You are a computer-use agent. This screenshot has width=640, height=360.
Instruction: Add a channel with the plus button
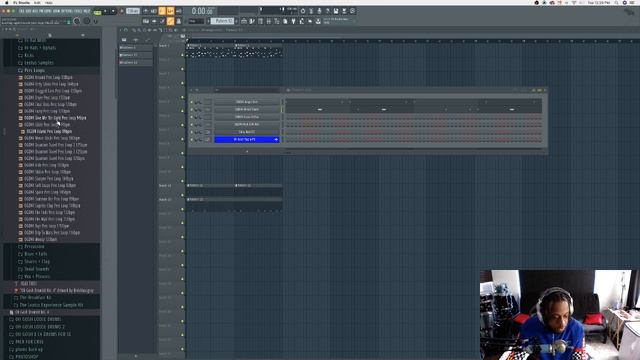[247, 151]
